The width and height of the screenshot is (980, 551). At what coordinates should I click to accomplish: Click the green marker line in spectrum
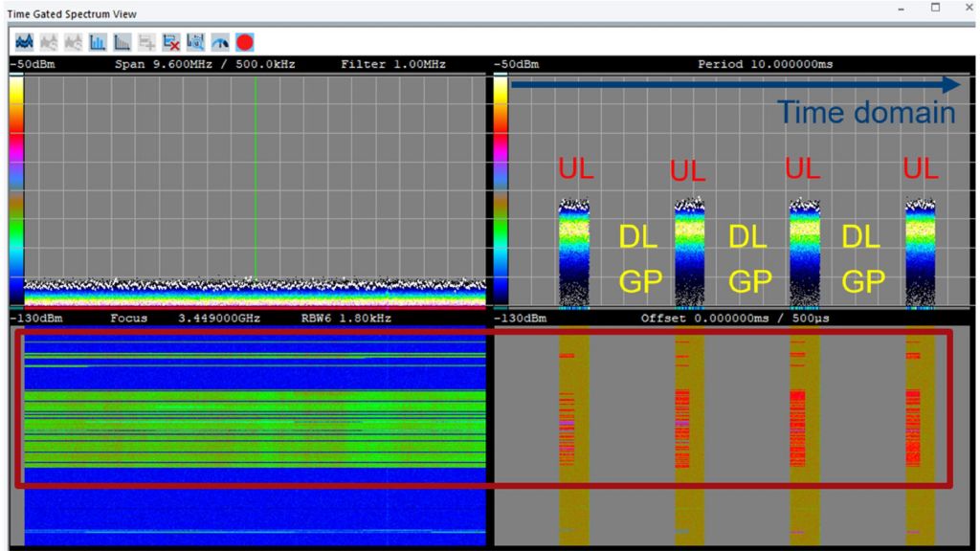pos(256,182)
